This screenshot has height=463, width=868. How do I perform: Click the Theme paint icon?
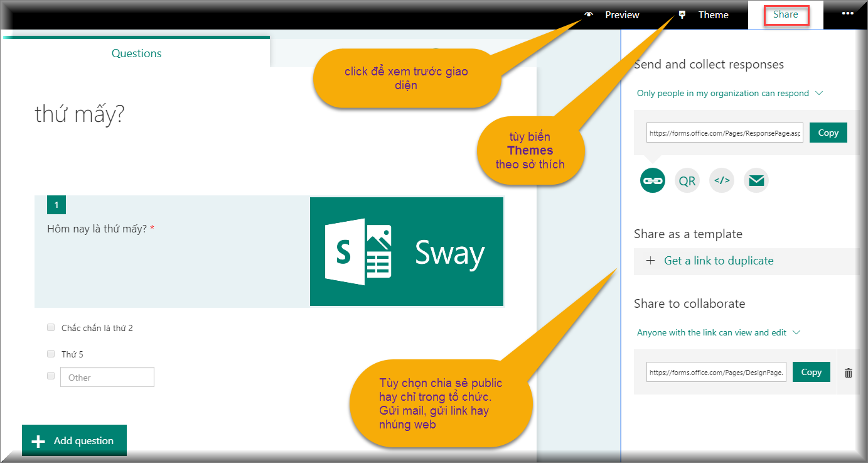pos(682,15)
